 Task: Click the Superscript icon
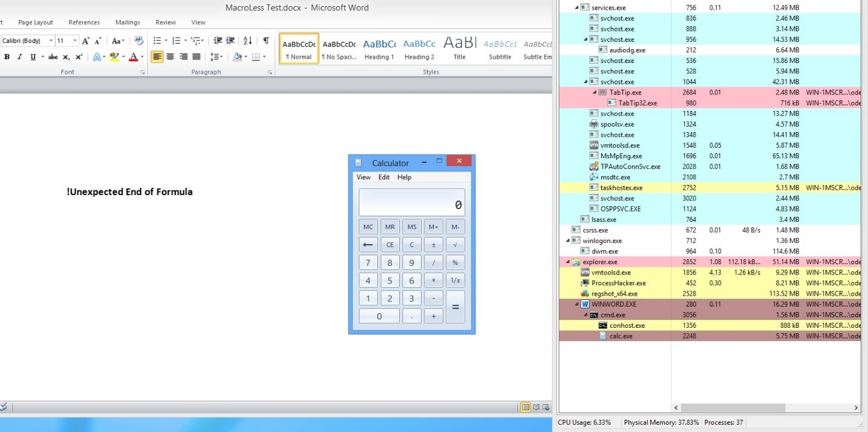click(79, 57)
